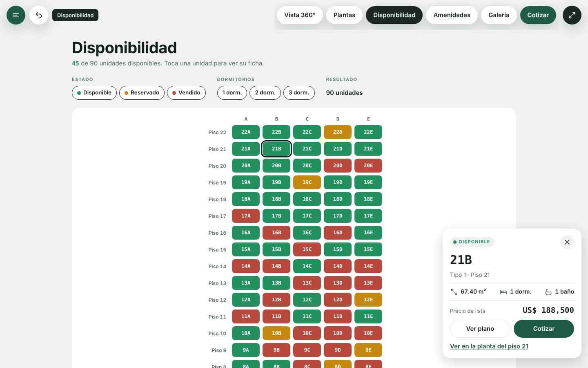Screen dimensions: 588x368
Task: Click the column header E
Action: (x=368, y=119)
